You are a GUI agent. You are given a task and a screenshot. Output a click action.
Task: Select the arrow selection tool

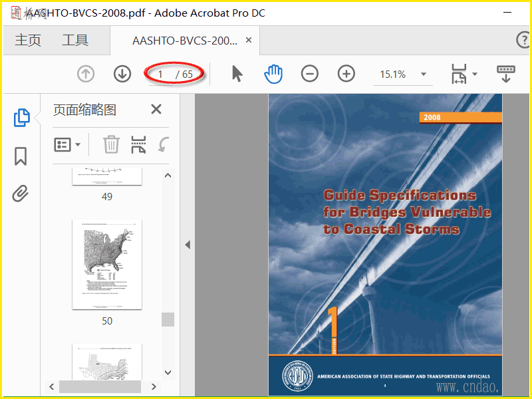tap(237, 74)
